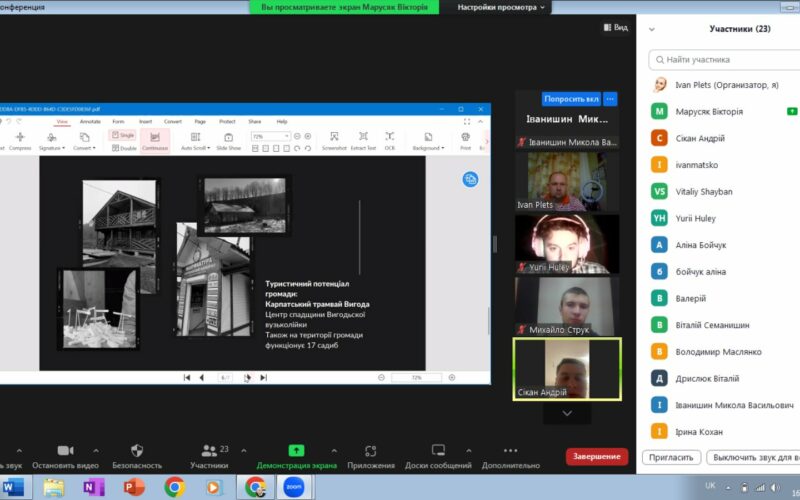Image resolution: width=800 pixels, height=500 pixels.
Task: Open the View Options dropdown at top
Action: click(x=503, y=7)
